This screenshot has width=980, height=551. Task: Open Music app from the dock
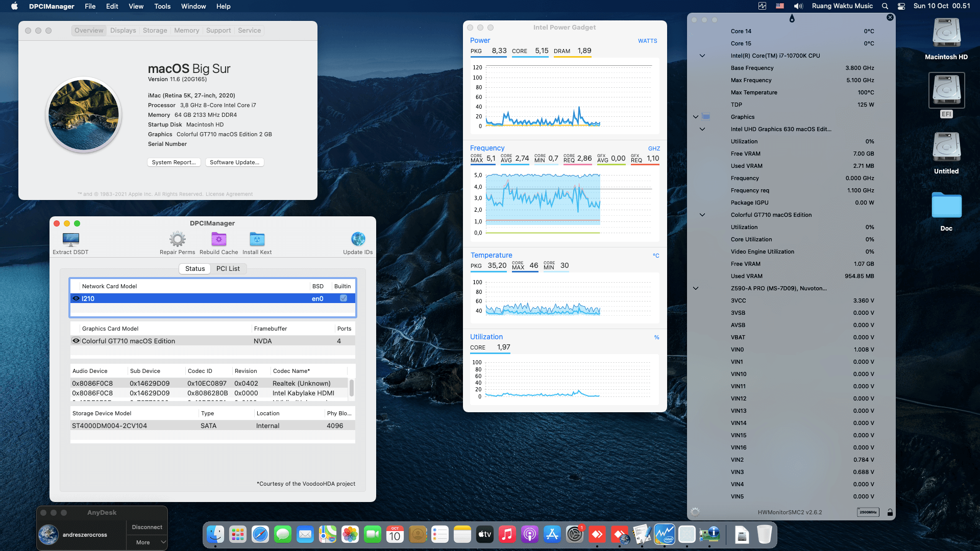point(507,535)
